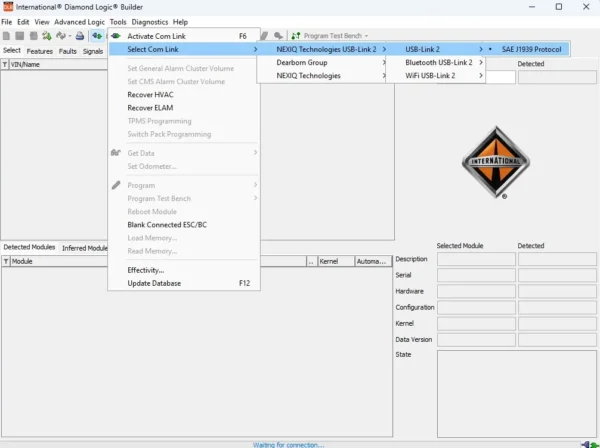Viewport: 600px width, 448px height.
Task: Click the undo/redo arrows toolbar icon
Action: pyautogui.click(x=60, y=36)
